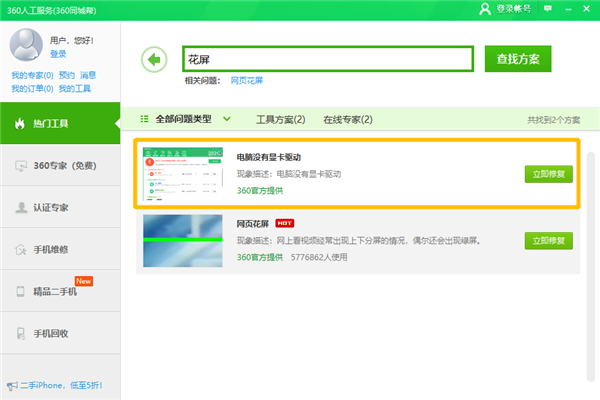
Task: Click 立即修复 for 电脑没有显卡驱动
Action: click(549, 173)
